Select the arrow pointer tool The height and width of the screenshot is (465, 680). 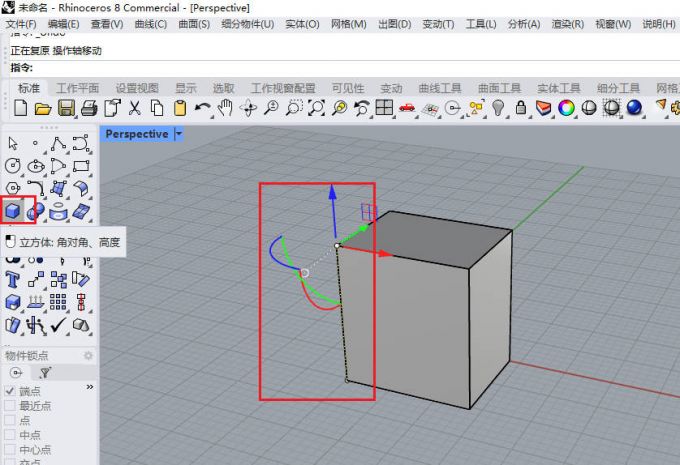pos(13,143)
